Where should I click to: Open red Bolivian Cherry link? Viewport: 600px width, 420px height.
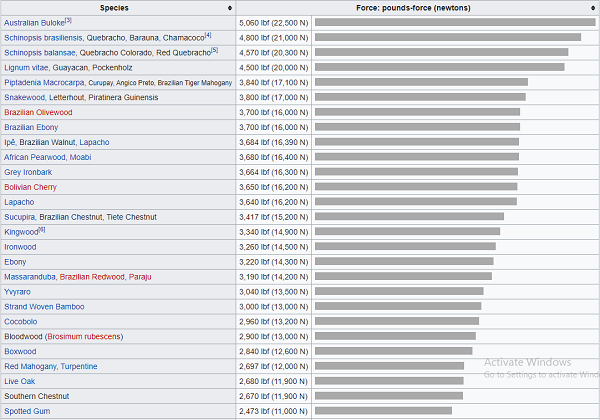click(x=30, y=187)
